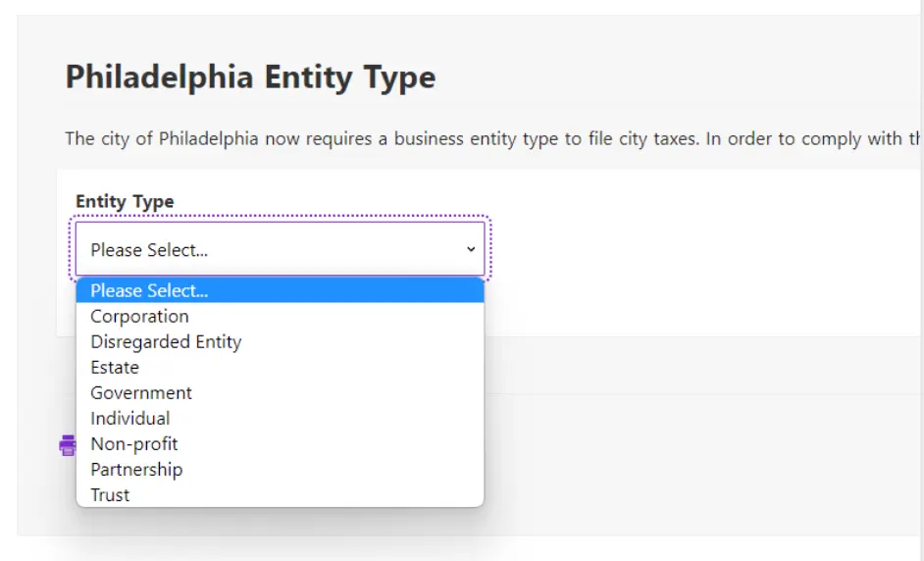924x561 pixels.
Task: Click the word 'Philadelphia' in the description sentence
Action: click(209, 138)
